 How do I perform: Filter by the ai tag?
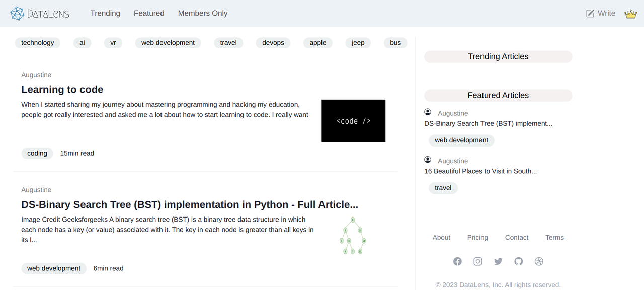click(x=82, y=43)
